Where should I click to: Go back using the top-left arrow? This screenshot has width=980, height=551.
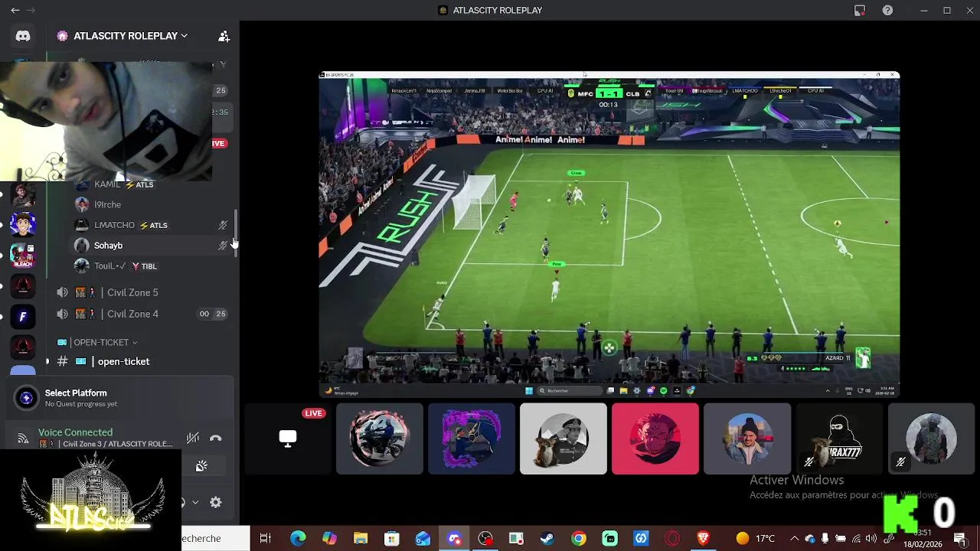pos(15,10)
